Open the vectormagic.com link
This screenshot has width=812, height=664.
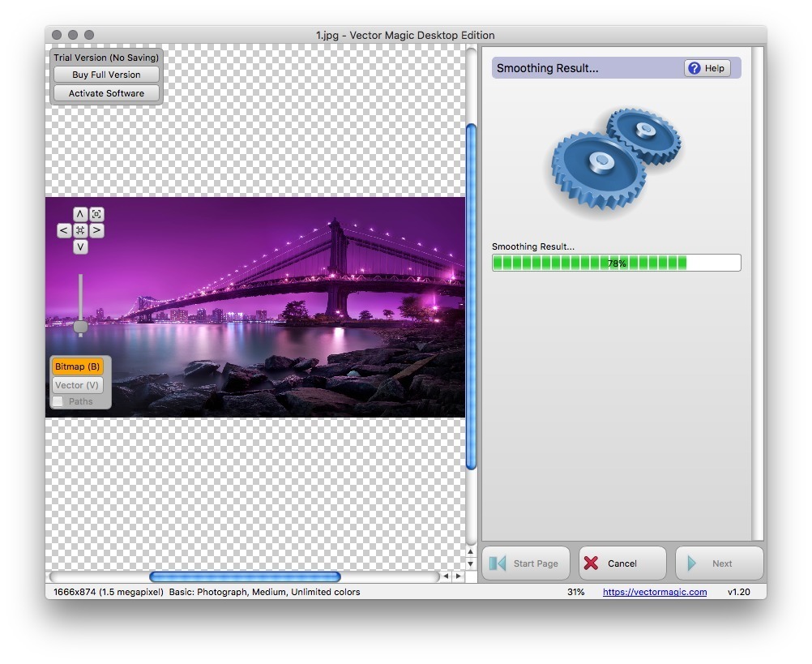point(654,593)
